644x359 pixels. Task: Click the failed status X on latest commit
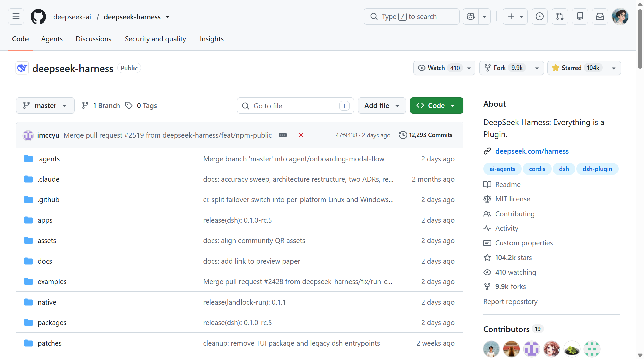[301, 135]
